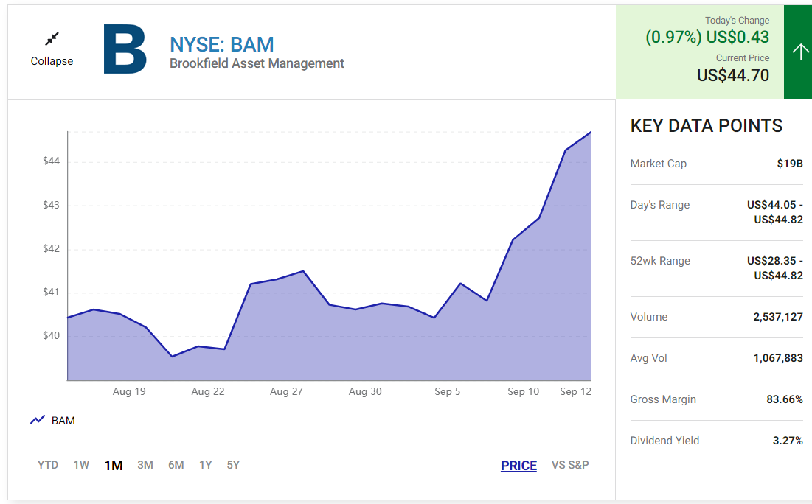
Task: Click the chart peak at Sep 12
Action: 591,132
